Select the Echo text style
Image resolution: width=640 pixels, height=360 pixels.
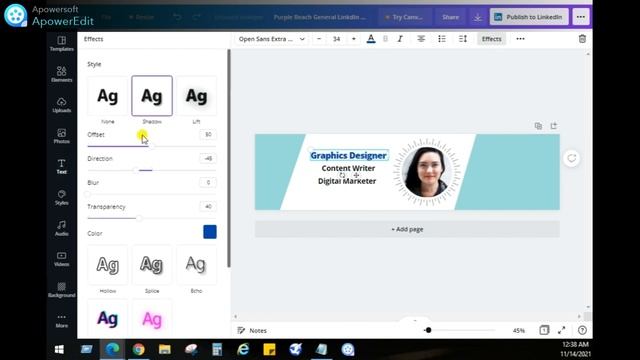pos(196,265)
